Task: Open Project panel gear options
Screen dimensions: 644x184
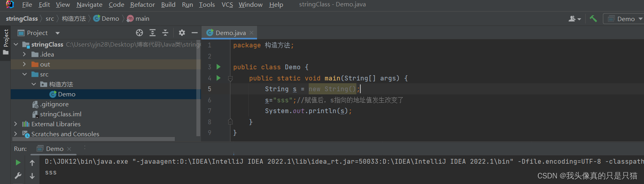Action: point(182,33)
